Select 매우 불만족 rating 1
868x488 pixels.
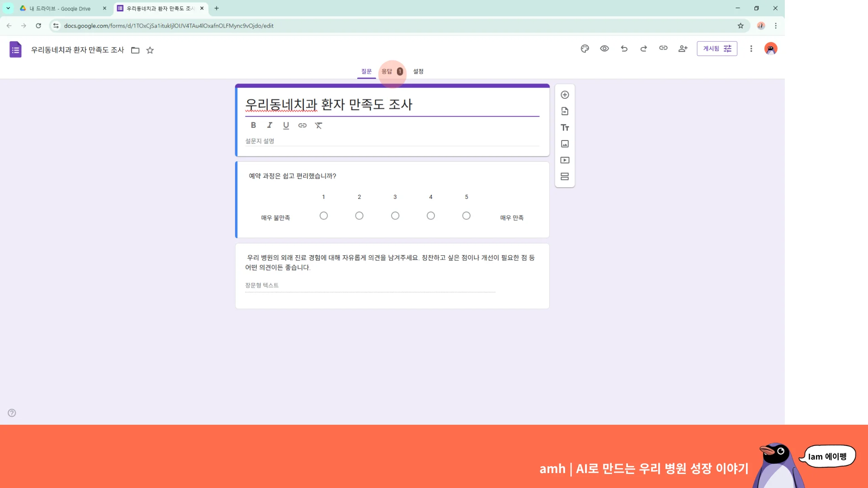tap(324, 216)
